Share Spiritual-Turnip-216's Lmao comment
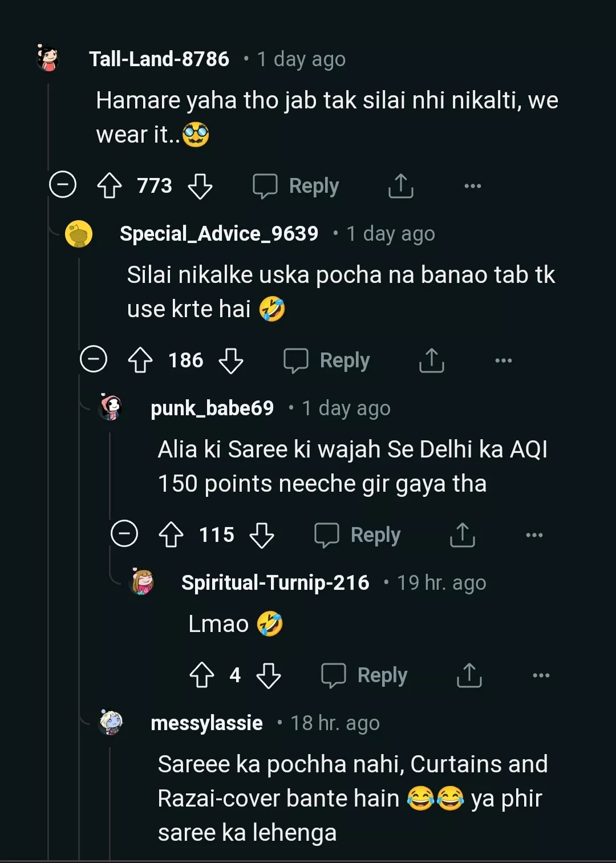616x863 pixels. coord(469,675)
